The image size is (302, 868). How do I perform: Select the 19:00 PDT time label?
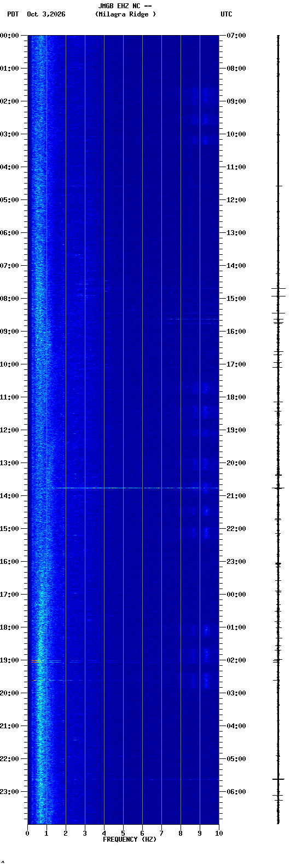(10, 660)
